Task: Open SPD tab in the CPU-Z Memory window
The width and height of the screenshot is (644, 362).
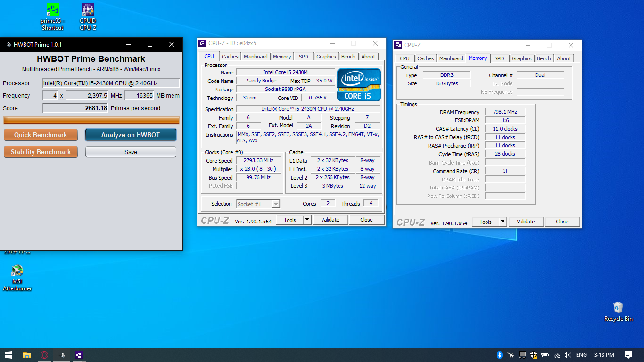Action: coord(499,58)
